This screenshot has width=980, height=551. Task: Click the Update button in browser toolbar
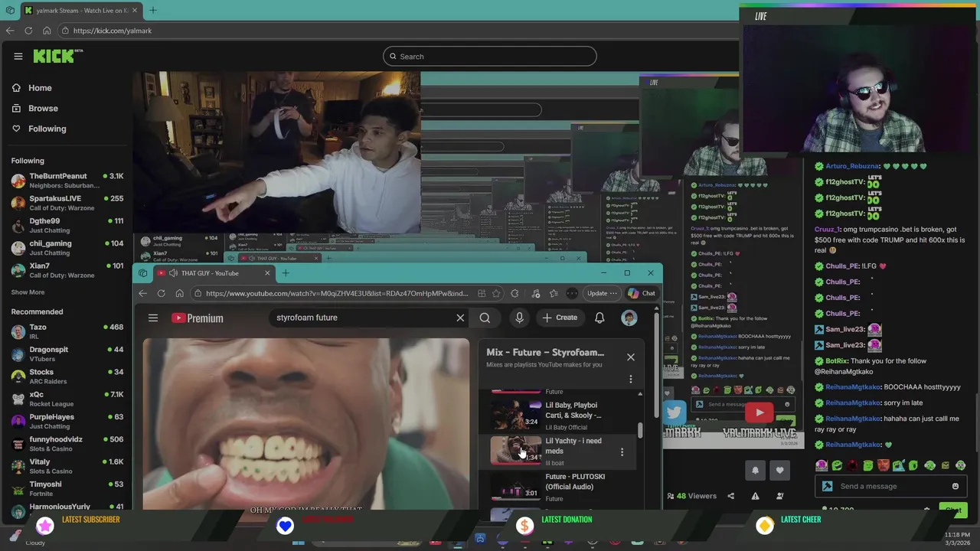(x=602, y=293)
